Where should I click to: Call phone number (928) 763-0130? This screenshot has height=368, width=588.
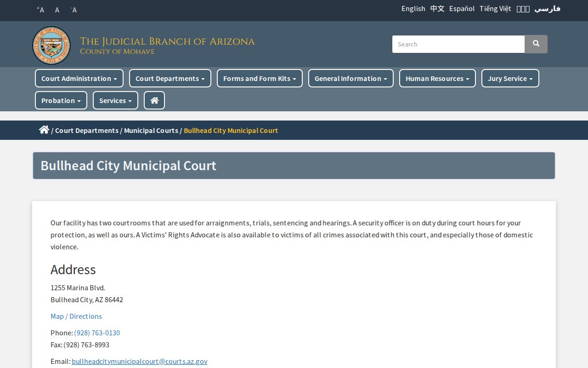click(x=97, y=333)
